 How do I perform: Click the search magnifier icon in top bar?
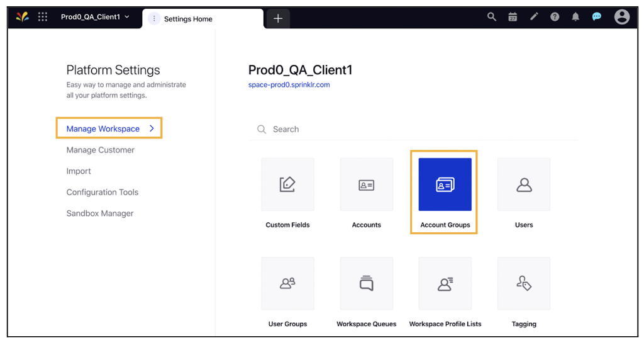[x=492, y=17]
